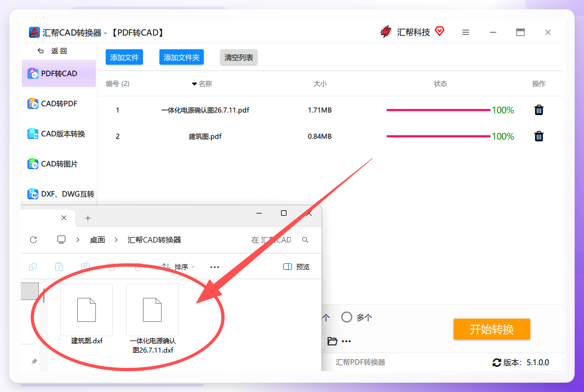
Task: Switch to CAD转图片 in the sidebar
Action: point(59,164)
